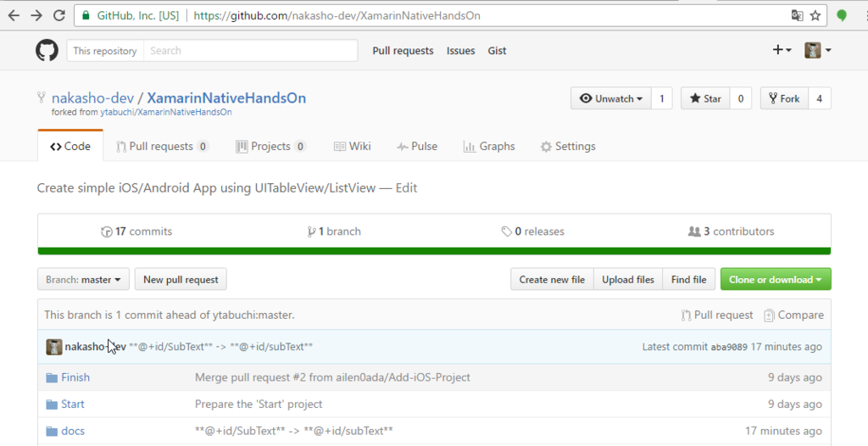Open latest commit hash aba9089

[728, 347]
